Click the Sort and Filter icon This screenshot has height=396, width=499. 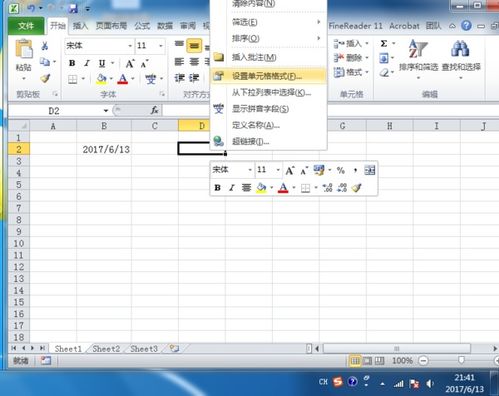(418, 49)
